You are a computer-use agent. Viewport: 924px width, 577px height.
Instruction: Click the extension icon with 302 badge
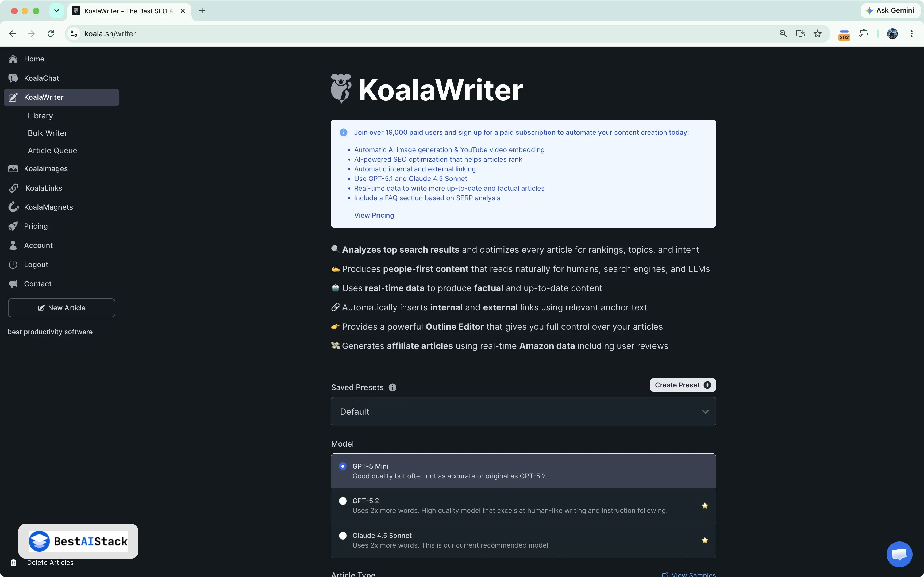pos(844,35)
